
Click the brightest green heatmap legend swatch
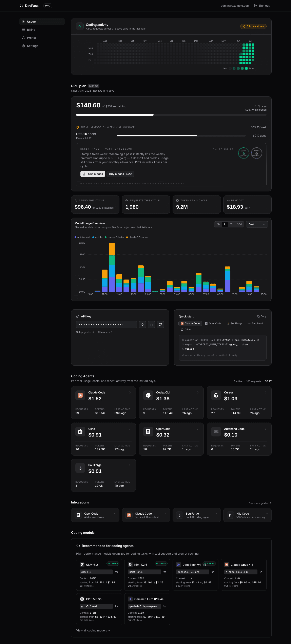[247, 69]
